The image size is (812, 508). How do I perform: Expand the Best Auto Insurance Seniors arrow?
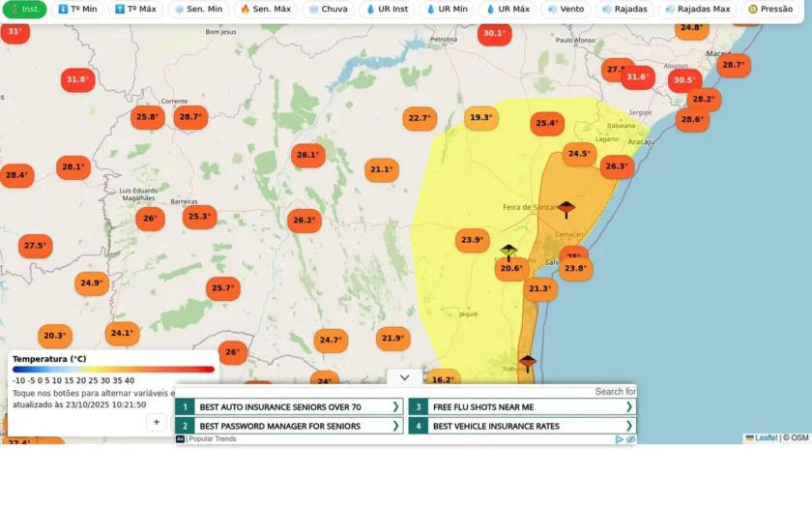395,407
